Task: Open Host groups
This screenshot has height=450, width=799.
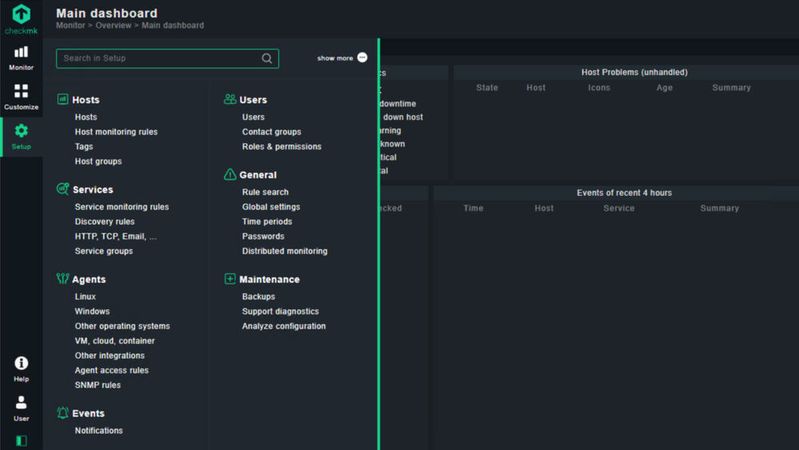Action: (x=98, y=162)
